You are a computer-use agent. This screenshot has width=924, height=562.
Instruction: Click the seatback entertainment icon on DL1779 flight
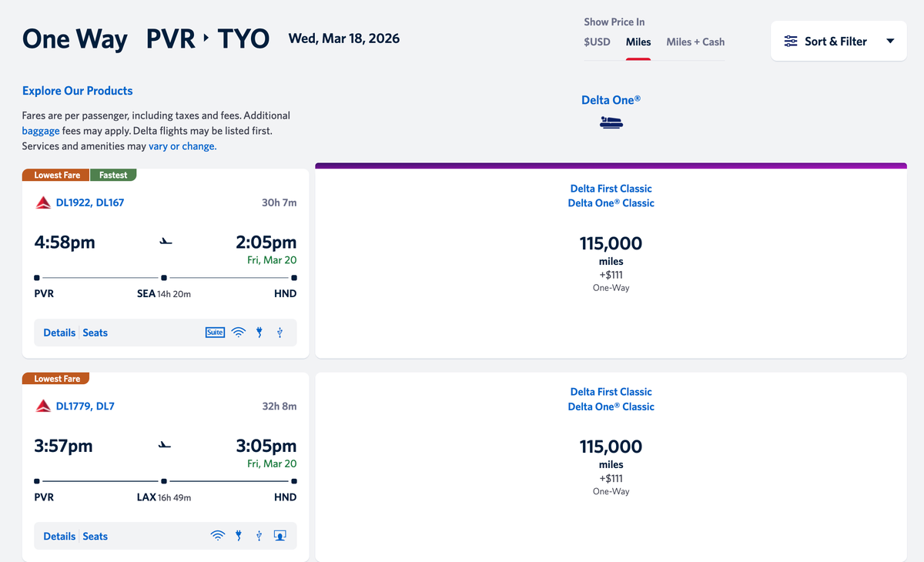pyautogui.click(x=280, y=535)
